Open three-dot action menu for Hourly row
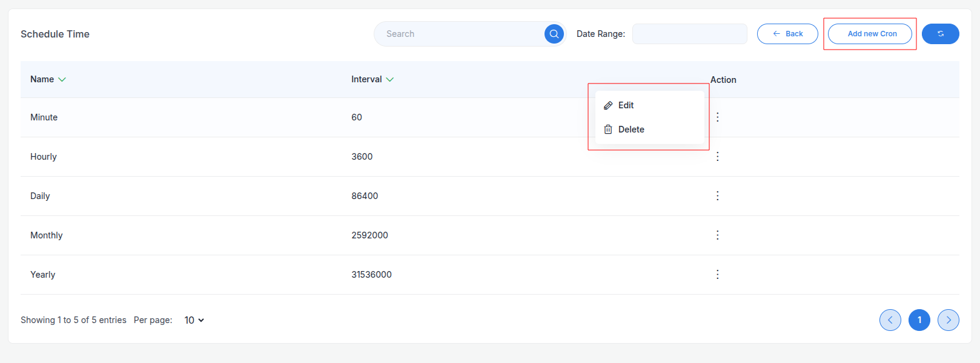Viewport: 980px width, 363px height. [x=717, y=157]
